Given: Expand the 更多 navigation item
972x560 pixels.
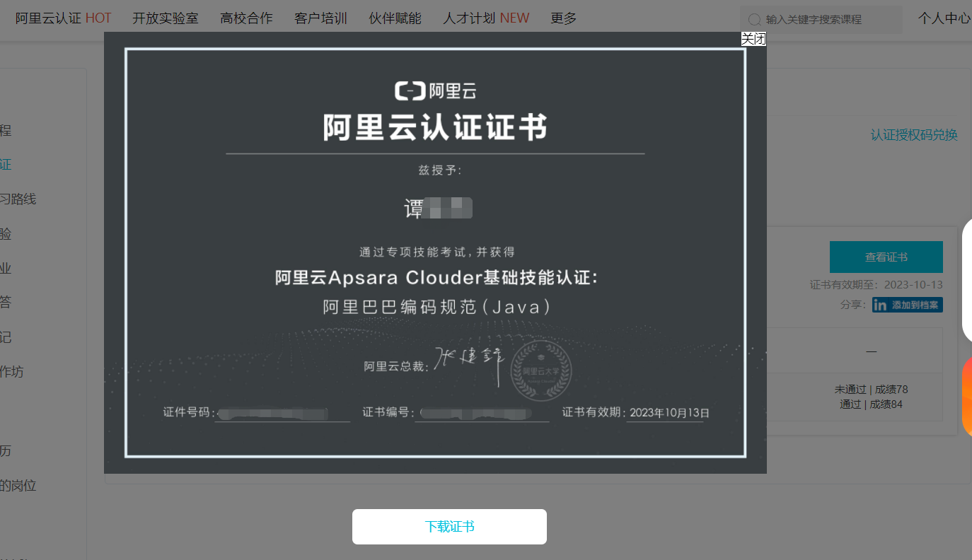Looking at the screenshot, I should [x=563, y=18].
